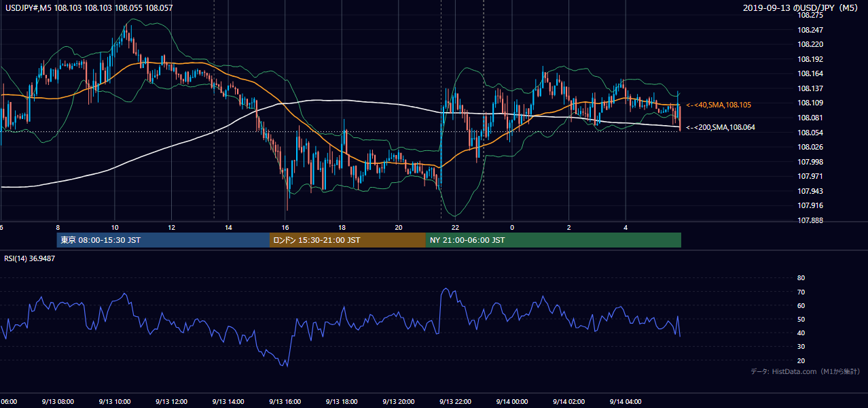Click price level 107.943 on axis
Image resolution: width=868 pixels, height=408 pixels.
810,191
